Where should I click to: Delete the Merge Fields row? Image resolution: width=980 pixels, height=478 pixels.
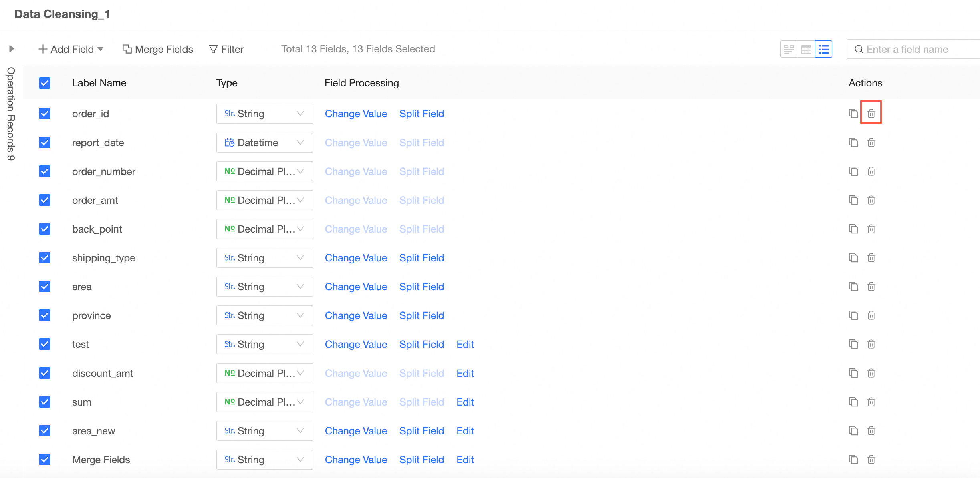pyautogui.click(x=871, y=460)
